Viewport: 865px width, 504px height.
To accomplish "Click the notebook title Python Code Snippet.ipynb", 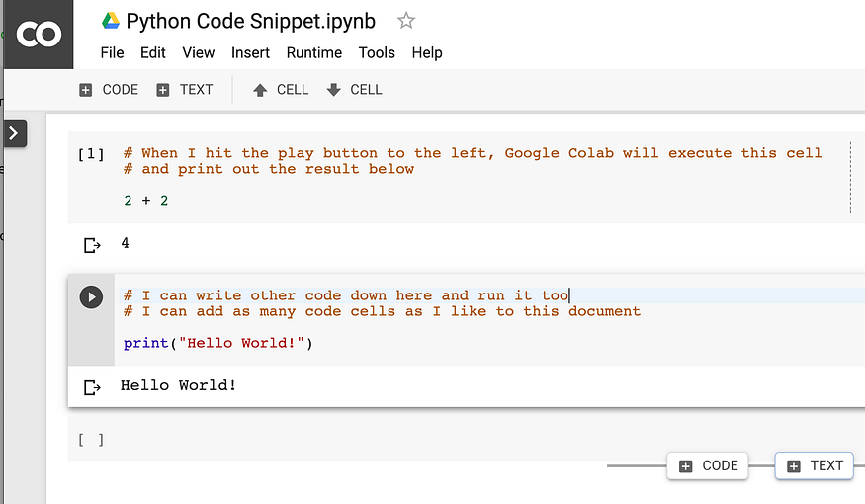I will pyautogui.click(x=250, y=21).
